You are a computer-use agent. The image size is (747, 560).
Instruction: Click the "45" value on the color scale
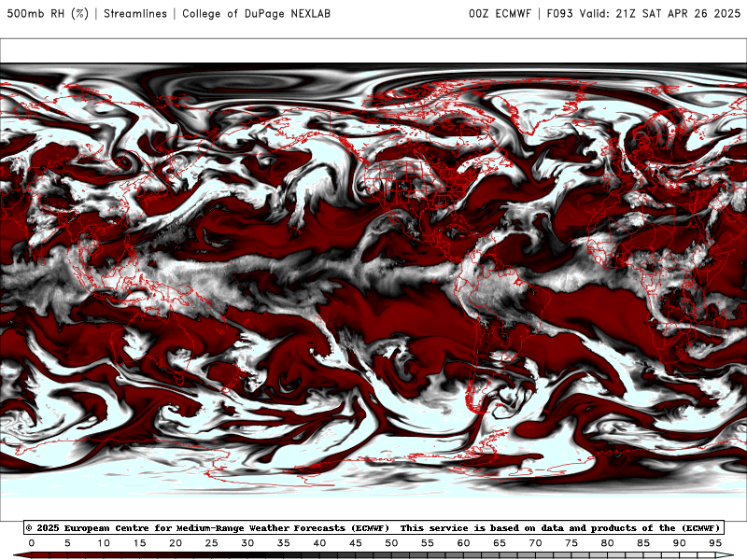pyautogui.click(x=356, y=543)
